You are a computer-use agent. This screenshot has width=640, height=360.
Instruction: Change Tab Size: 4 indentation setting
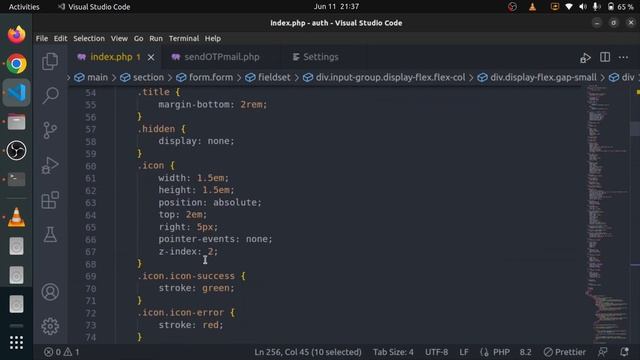(x=393, y=352)
